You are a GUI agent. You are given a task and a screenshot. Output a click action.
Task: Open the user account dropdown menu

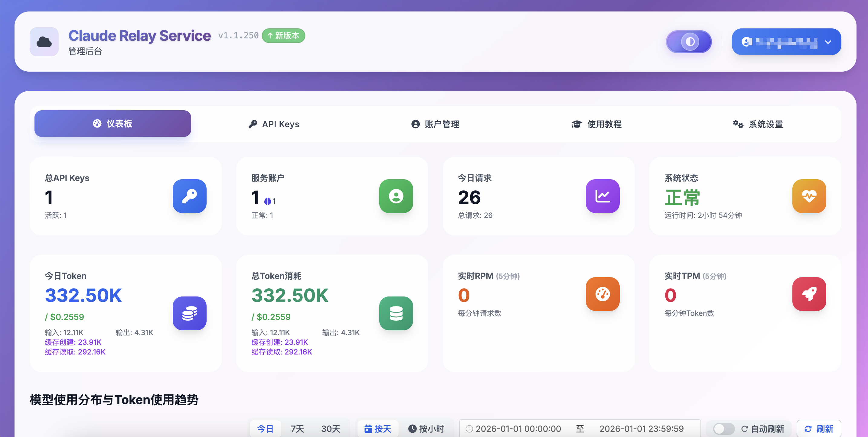click(x=786, y=42)
